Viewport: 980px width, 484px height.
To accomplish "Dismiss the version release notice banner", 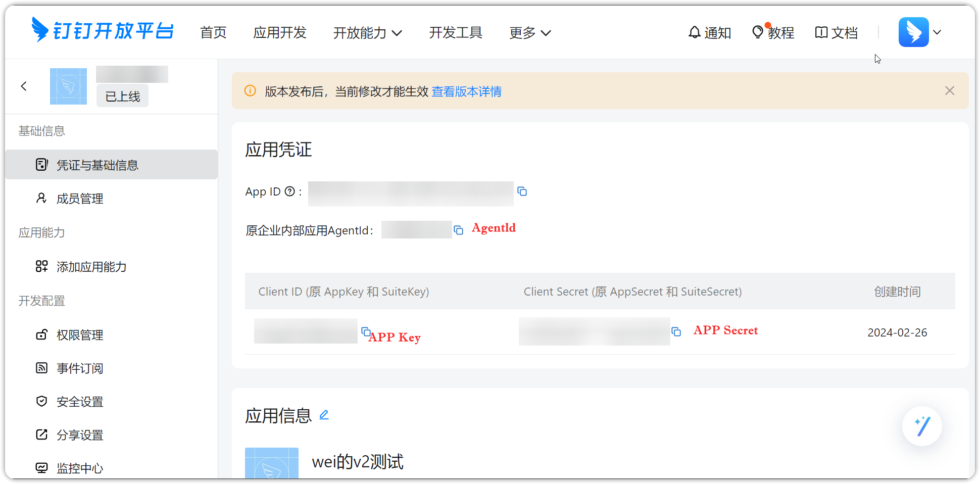I will (950, 90).
